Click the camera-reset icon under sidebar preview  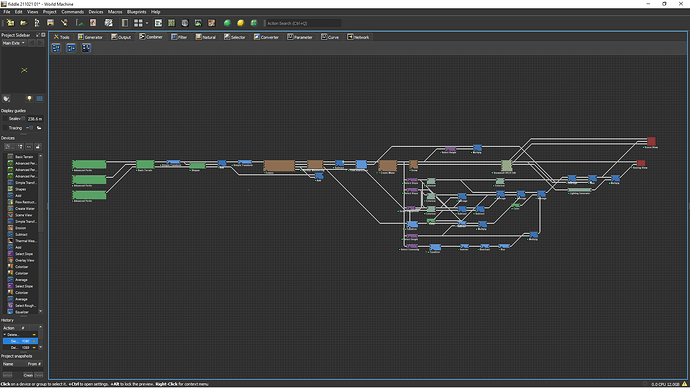[6, 99]
